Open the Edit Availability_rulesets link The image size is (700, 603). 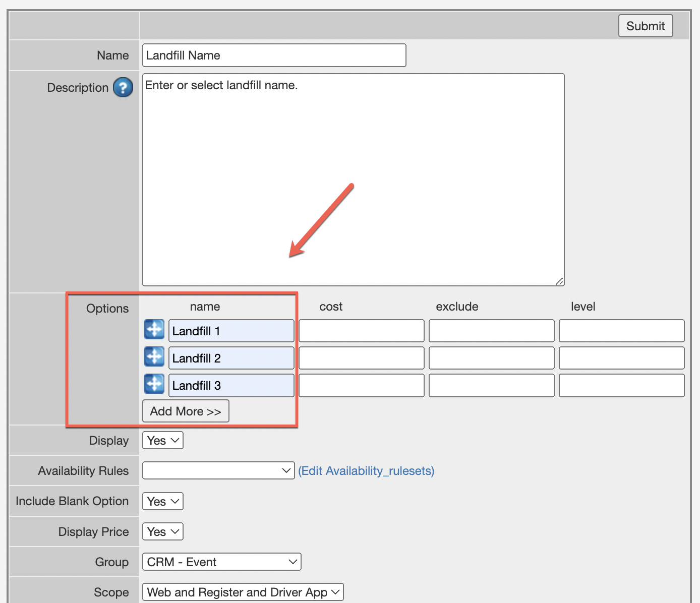point(366,471)
